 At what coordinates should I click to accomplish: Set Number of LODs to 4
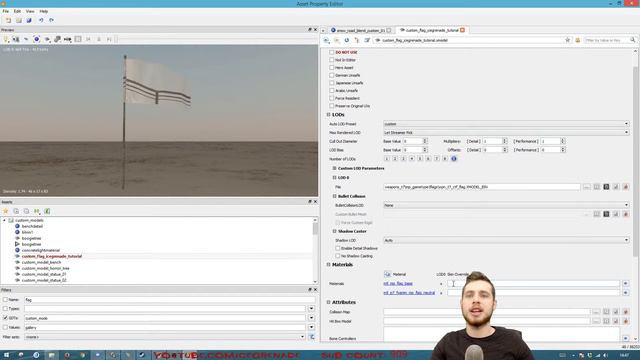(x=411, y=159)
